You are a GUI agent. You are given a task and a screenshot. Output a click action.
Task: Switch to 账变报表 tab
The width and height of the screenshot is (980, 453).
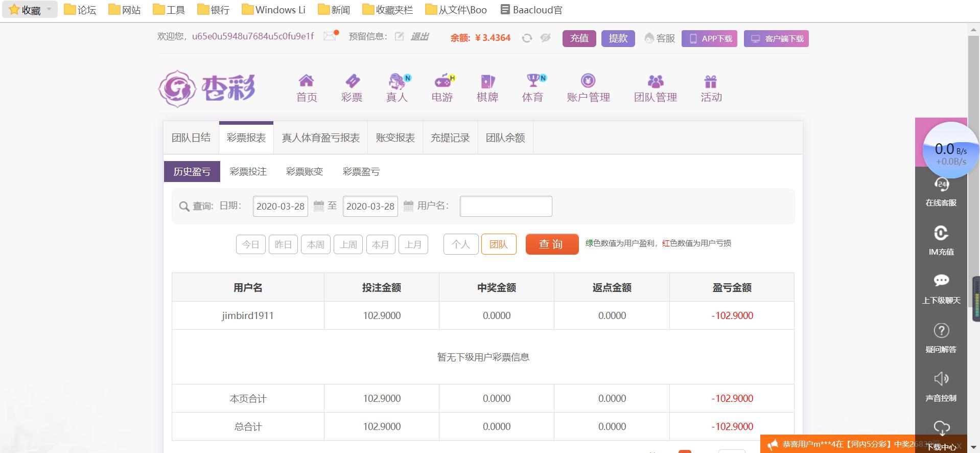click(x=395, y=138)
